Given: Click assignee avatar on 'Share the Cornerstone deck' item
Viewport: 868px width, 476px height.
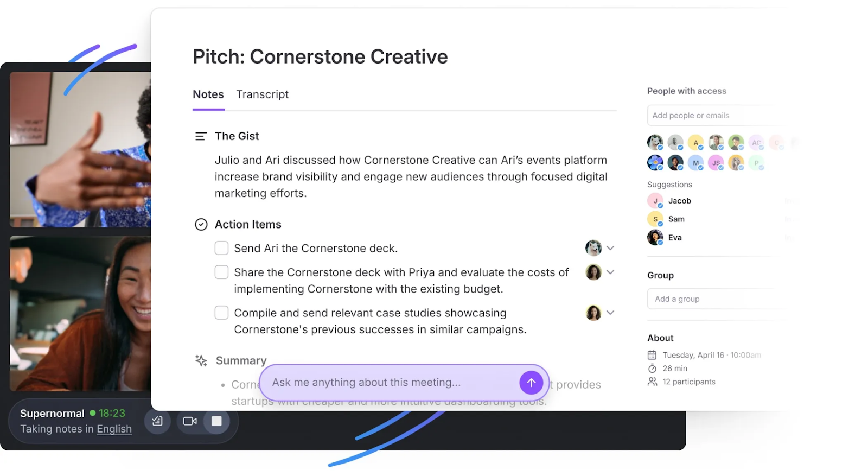Looking at the screenshot, I should (x=593, y=272).
